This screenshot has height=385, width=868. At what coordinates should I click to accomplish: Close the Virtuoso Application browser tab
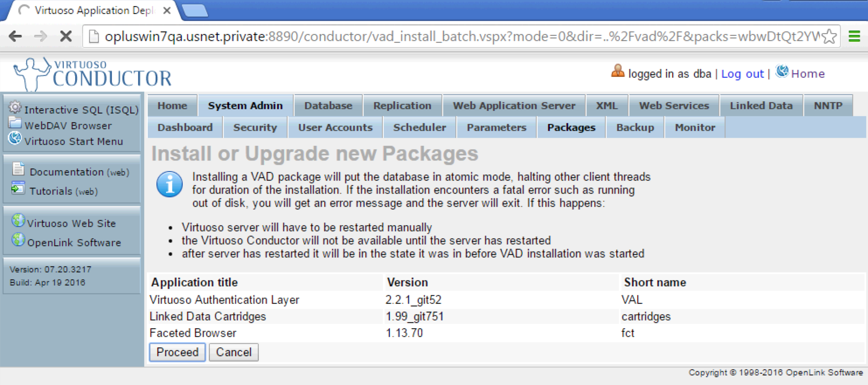(x=167, y=10)
